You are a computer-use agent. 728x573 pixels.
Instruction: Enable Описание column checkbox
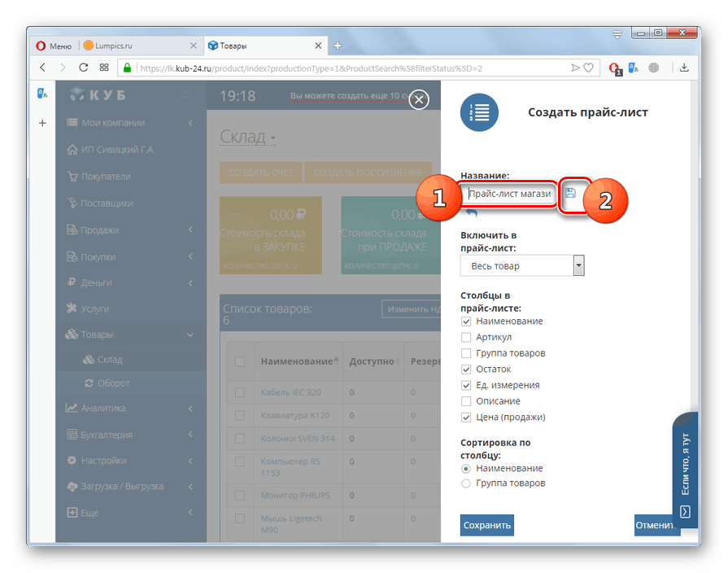click(466, 401)
